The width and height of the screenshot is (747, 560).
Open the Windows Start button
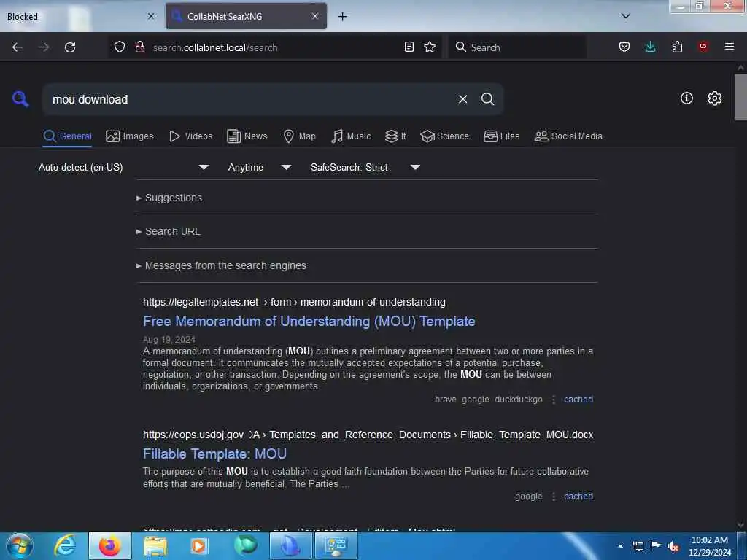20,545
